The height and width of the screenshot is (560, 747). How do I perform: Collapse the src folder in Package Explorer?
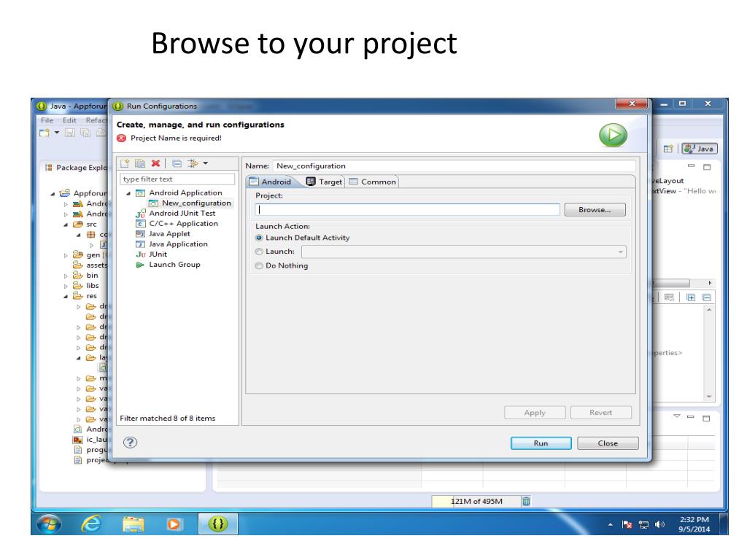coord(66,225)
